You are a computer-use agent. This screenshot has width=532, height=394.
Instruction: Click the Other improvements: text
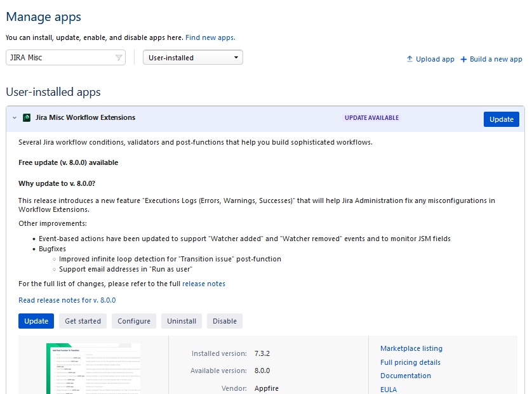coord(53,223)
